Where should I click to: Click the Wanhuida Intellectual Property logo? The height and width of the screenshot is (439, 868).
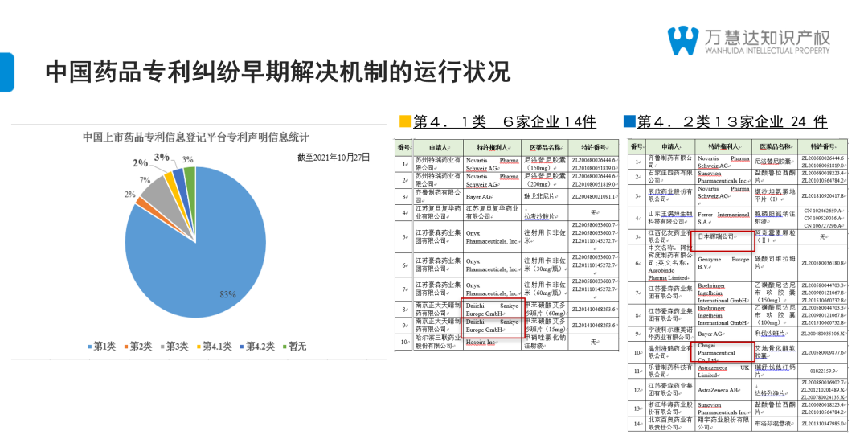[748, 40]
